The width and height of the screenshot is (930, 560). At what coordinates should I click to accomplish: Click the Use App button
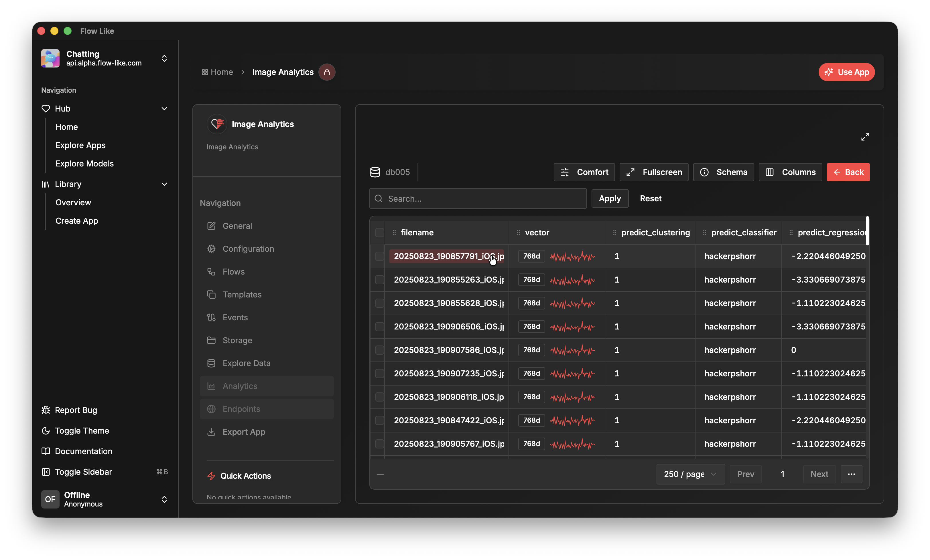(x=846, y=72)
